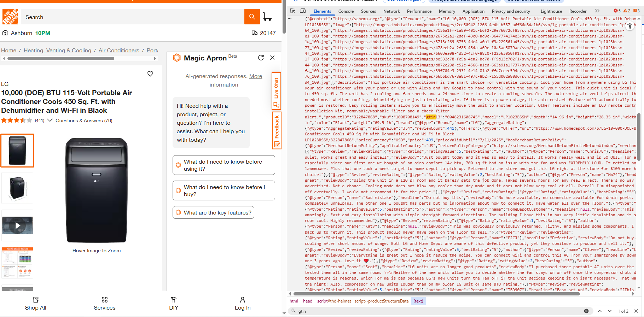Select the second angled product thumbnail

point(17,188)
